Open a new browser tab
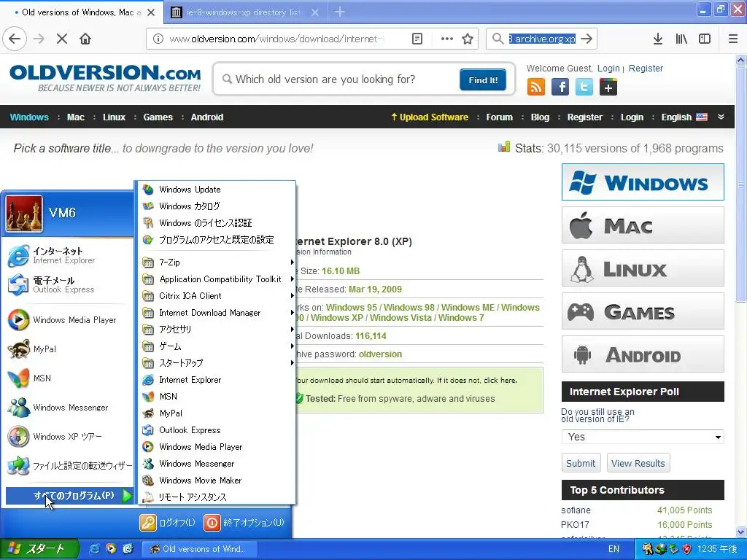Image resolution: width=747 pixels, height=560 pixels. click(x=340, y=12)
